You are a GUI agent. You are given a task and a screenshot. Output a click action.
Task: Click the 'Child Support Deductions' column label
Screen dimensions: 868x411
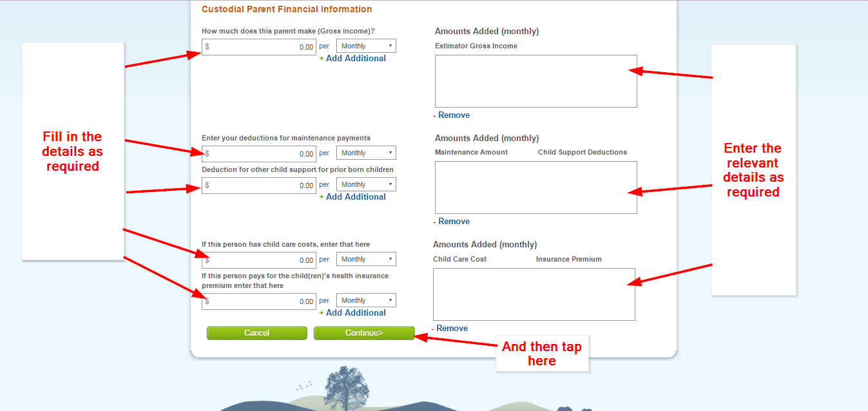click(583, 152)
